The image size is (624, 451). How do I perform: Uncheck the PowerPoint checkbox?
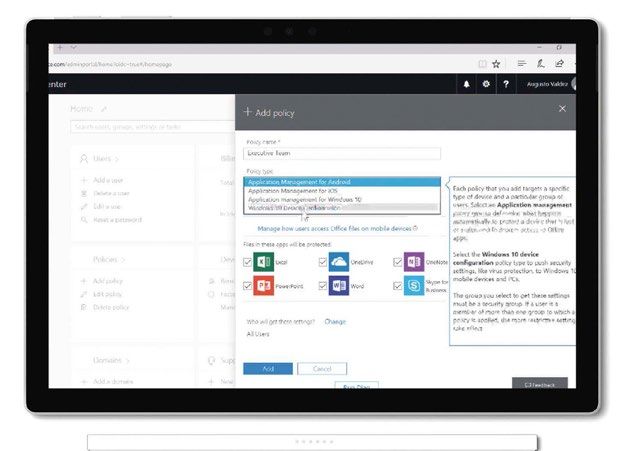247,286
